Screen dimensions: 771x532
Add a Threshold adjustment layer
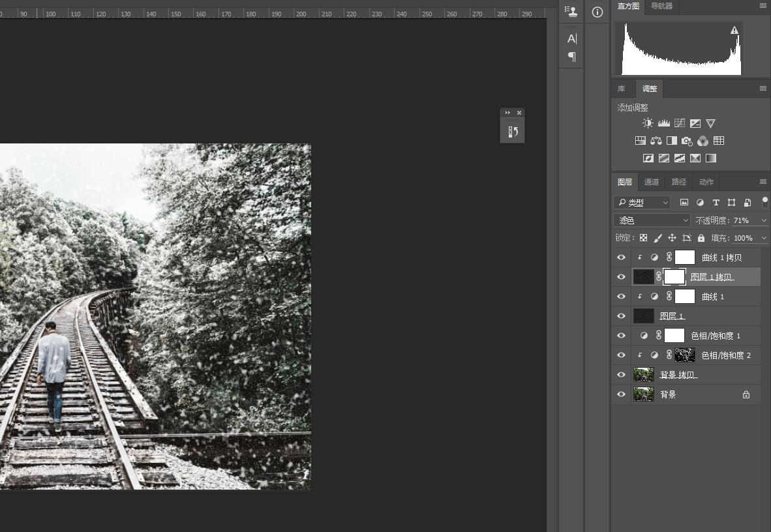pyautogui.click(x=680, y=158)
